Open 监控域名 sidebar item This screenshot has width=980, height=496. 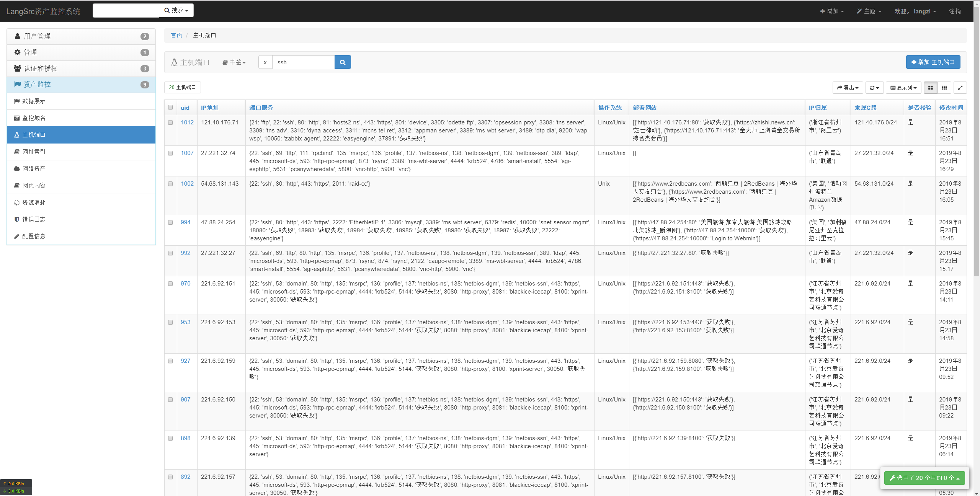pyautogui.click(x=34, y=118)
